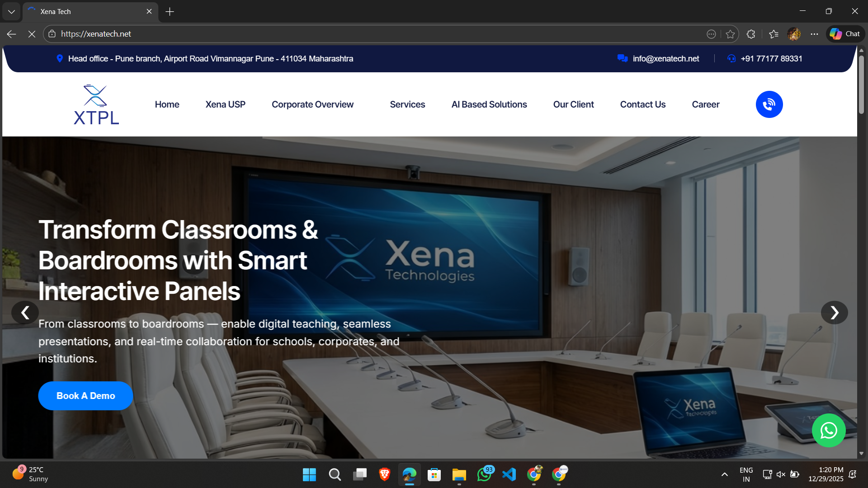
Task: Open Settings and more ellipsis menu
Action: click(814, 34)
